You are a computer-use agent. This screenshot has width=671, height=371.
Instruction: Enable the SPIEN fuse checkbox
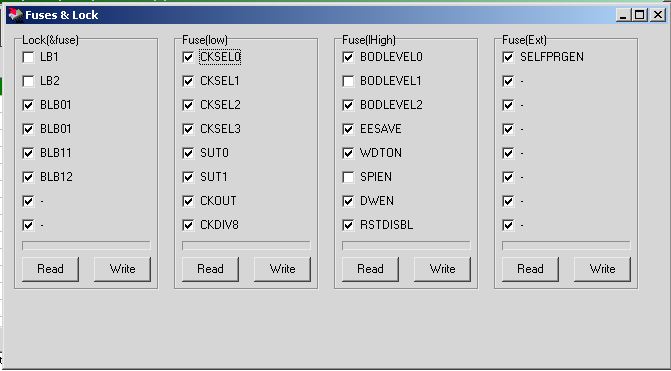pos(348,177)
